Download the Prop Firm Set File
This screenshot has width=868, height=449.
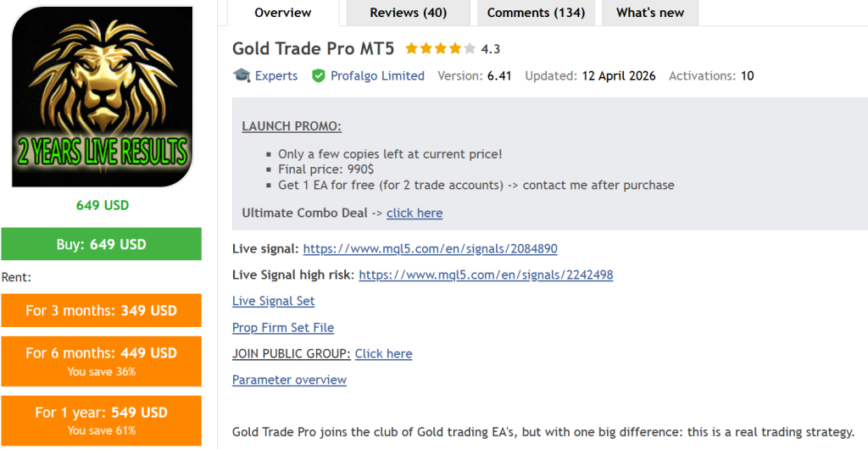point(283,327)
